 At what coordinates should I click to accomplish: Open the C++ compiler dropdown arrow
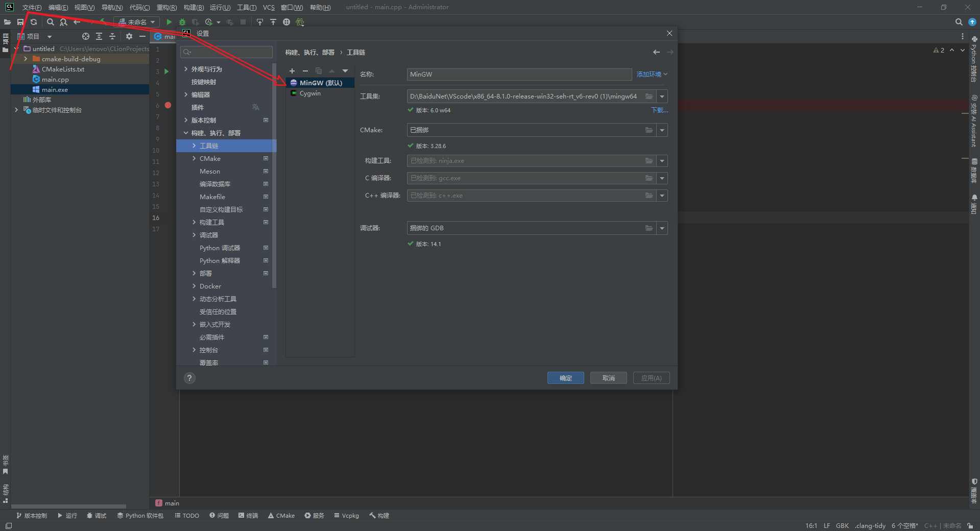click(662, 196)
